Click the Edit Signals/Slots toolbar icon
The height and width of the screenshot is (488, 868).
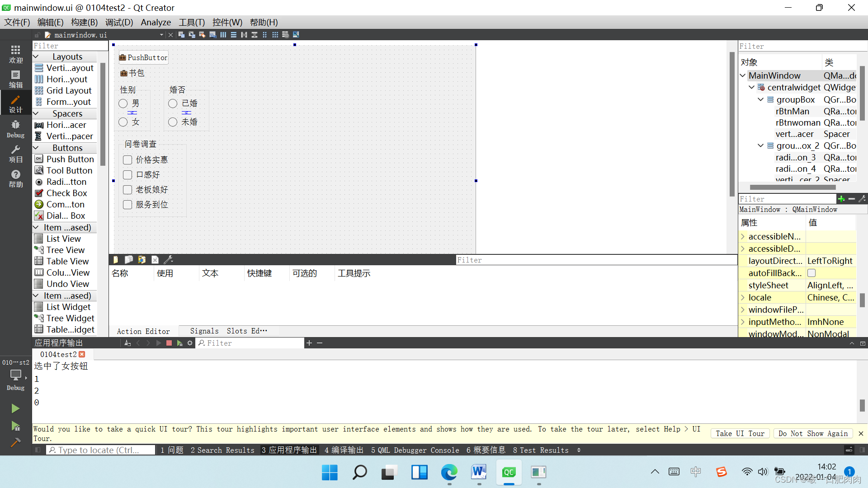[x=192, y=35]
